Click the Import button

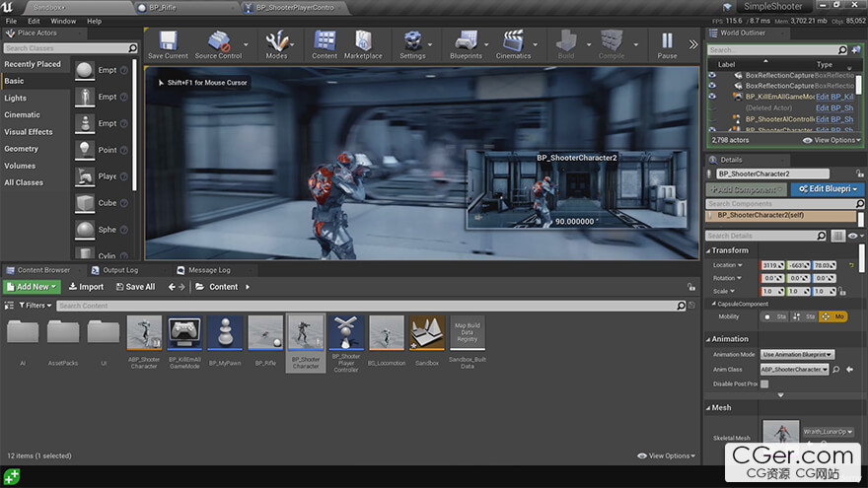coord(86,287)
